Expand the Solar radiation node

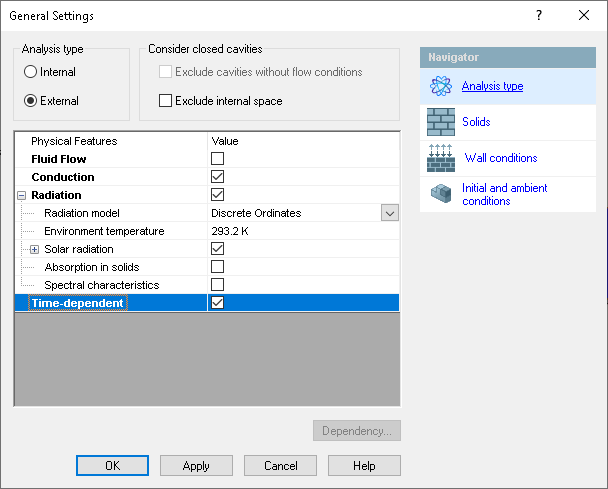pos(34,249)
